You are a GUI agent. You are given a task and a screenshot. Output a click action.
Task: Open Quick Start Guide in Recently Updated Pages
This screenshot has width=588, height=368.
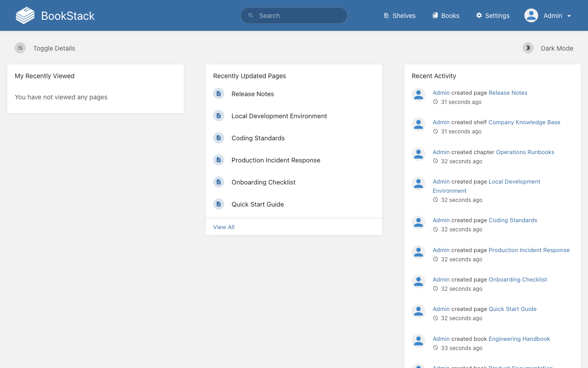click(x=258, y=204)
